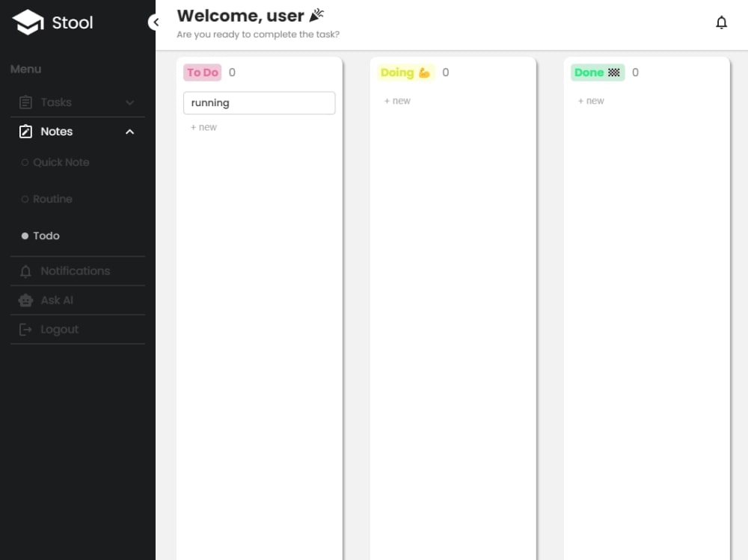Screen dimensions: 748x560
Task: Click the Doing column count 0
Action: click(x=446, y=73)
